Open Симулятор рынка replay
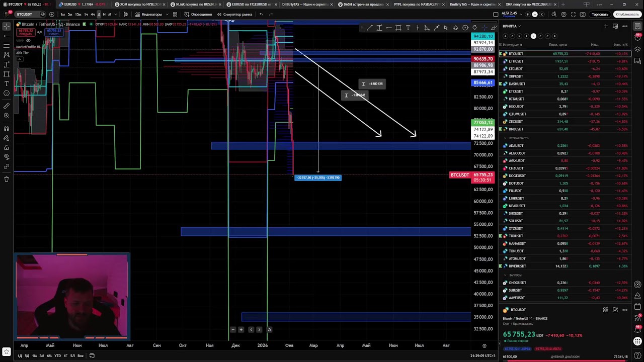 pos(234,15)
